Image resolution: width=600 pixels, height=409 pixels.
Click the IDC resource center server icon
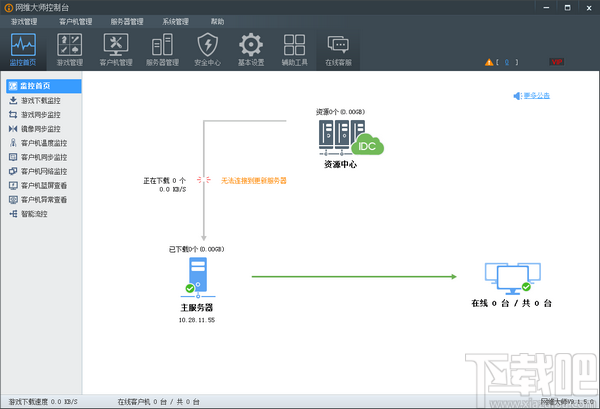pyautogui.click(x=351, y=138)
